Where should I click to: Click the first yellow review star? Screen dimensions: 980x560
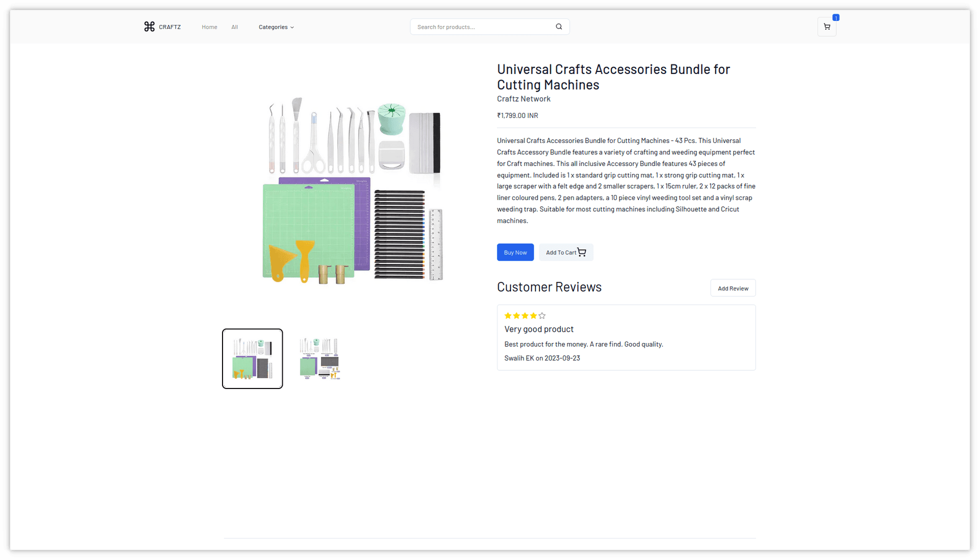508,316
